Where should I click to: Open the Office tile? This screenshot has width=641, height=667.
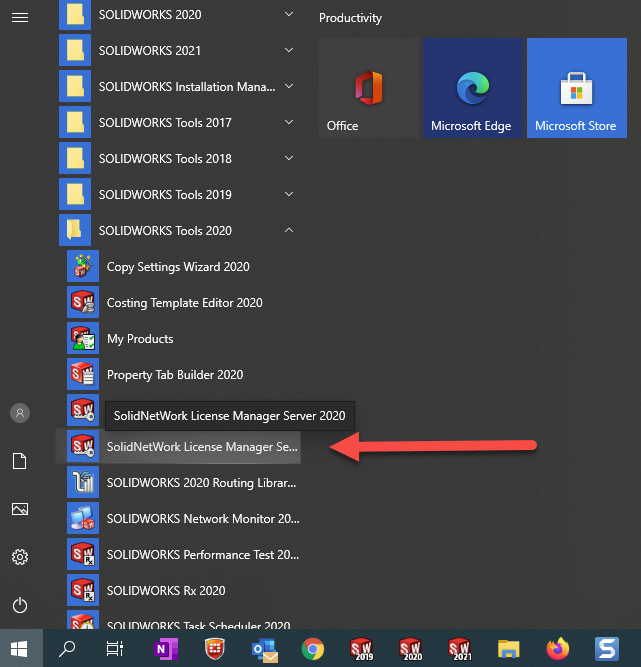369,88
